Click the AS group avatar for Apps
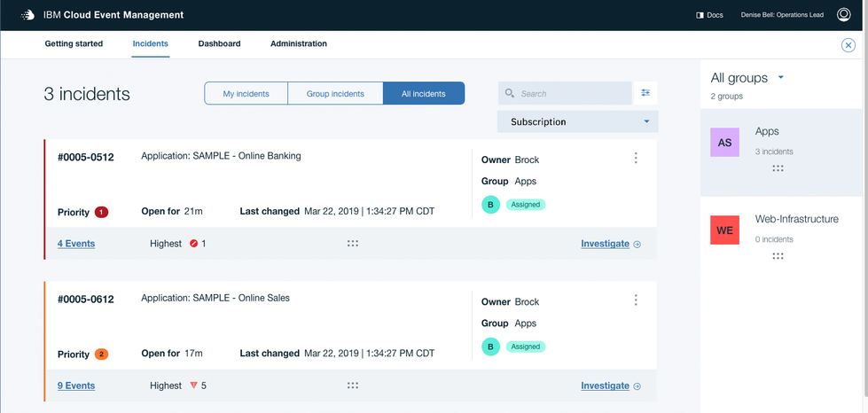Viewport: 868px width, 413px height. coord(724,143)
